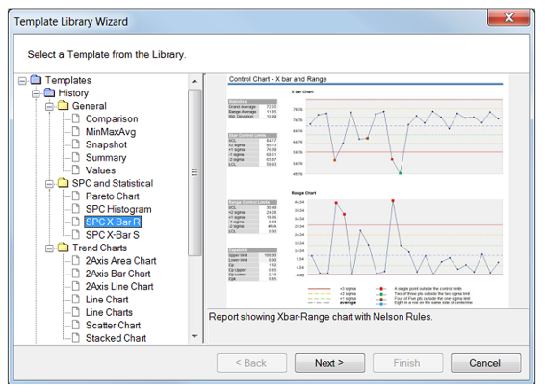Click the Trend Charts folder icon
The image size is (545, 392).
tap(63, 248)
